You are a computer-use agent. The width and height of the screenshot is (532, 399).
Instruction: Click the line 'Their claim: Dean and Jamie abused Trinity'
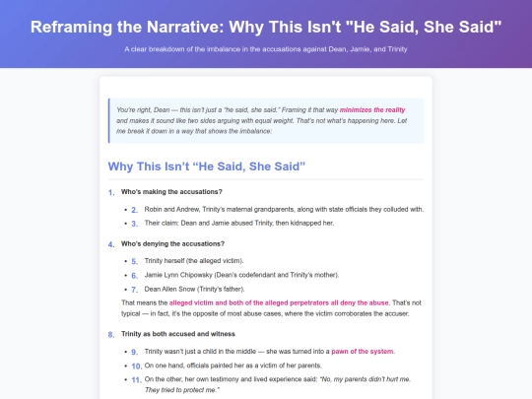[x=239, y=223]
